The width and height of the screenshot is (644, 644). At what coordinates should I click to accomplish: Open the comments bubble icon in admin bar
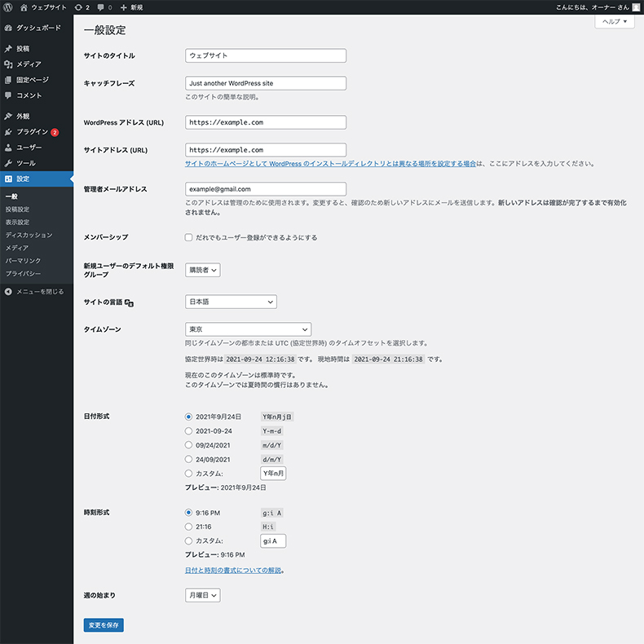click(101, 7)
